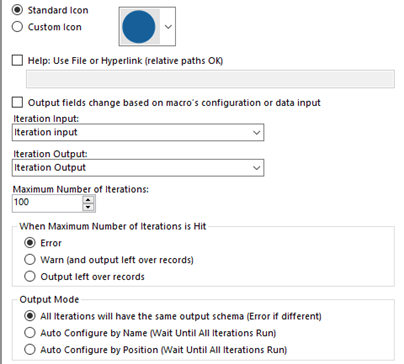The image size is (404, 364).
Task: Choose Output left over records option
Action: 30,276
